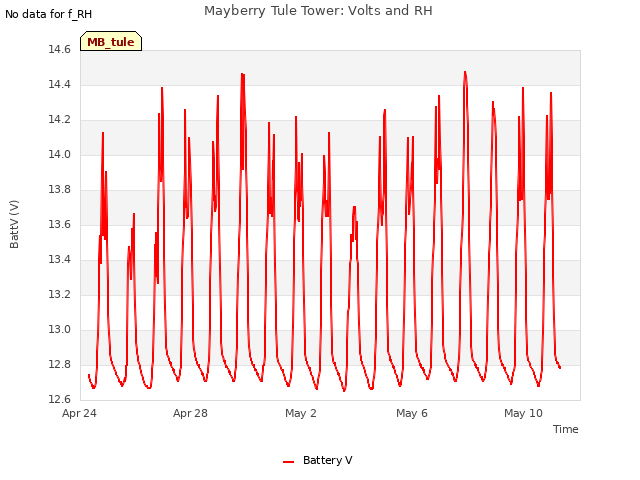Screen dimensions: 640x480
Task: Click the red Battery V legend swatch
Action: click(x=289, y=462)
